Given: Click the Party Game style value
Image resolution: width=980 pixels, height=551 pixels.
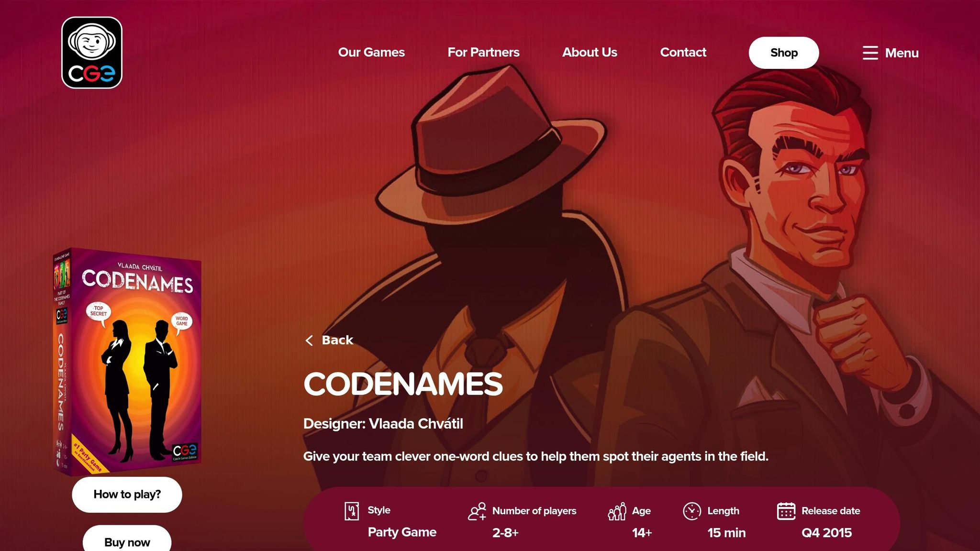Looking at the screenshot, I should (402, 532).
